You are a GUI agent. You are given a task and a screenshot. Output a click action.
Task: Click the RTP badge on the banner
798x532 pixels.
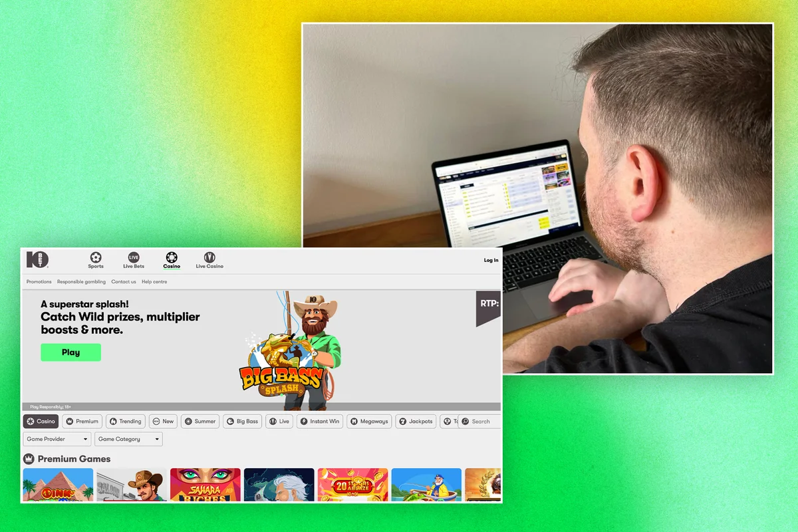pyautogui.click(x=489, y=308)
